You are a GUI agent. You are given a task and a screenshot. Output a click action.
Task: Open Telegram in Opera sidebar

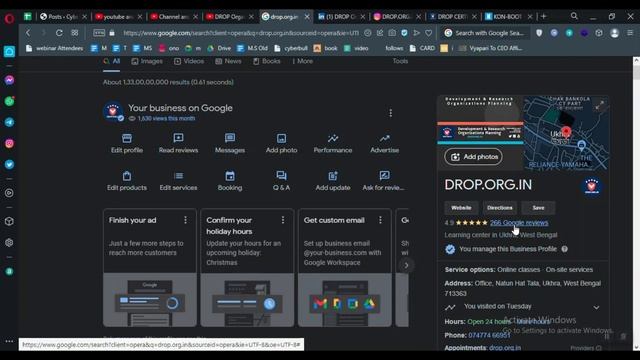pyautogui.click(x=9, y=122)
